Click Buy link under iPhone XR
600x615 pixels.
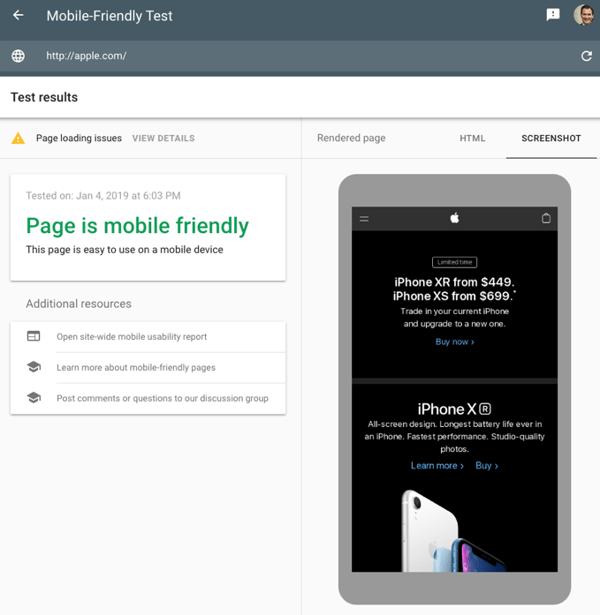click(x=487, y=466)
